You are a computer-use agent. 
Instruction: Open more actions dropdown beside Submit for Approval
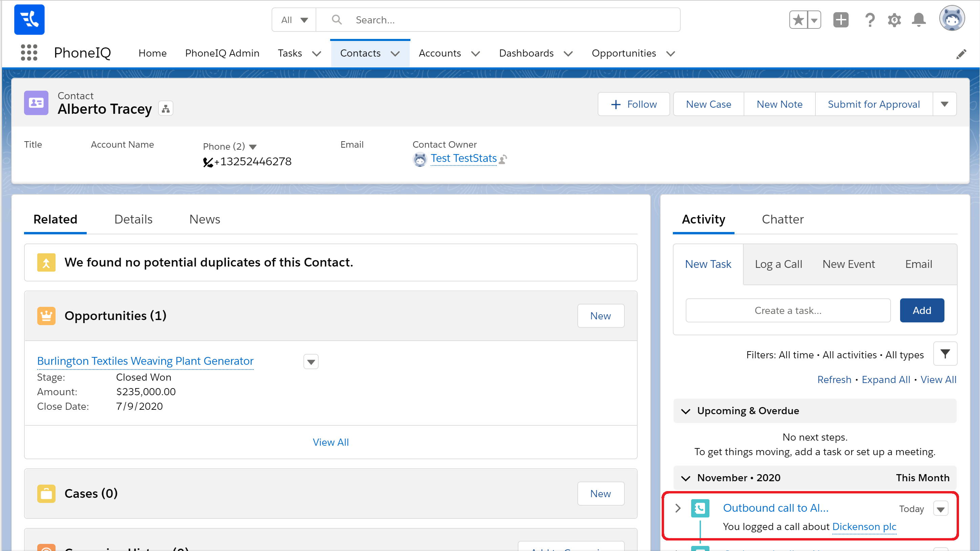944,104
